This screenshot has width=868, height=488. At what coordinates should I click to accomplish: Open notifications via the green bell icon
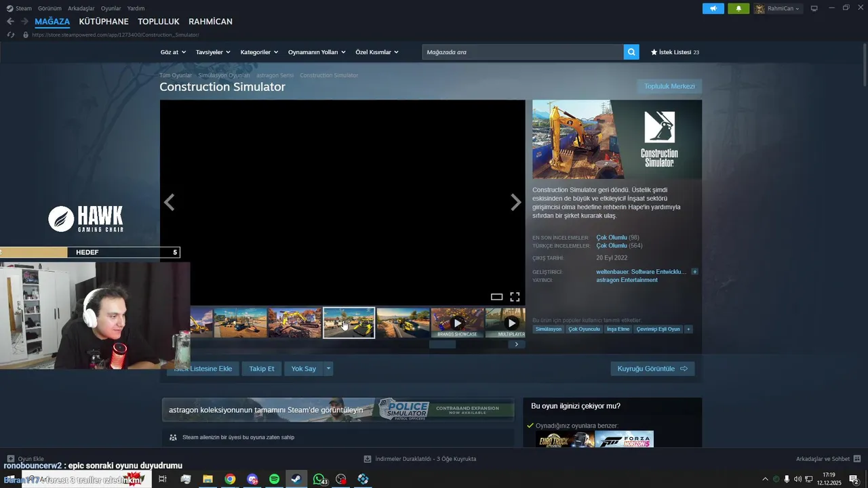click(x=738, y=8)
